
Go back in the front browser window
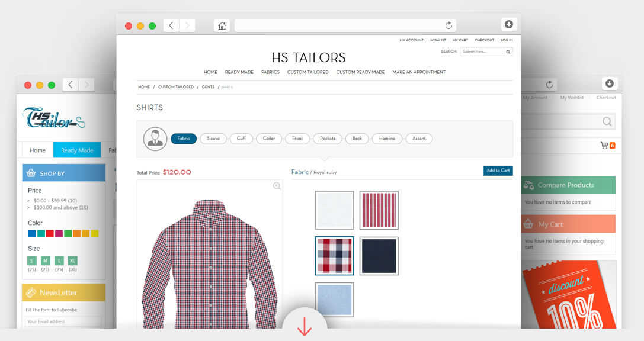click(x=171, y=25)
